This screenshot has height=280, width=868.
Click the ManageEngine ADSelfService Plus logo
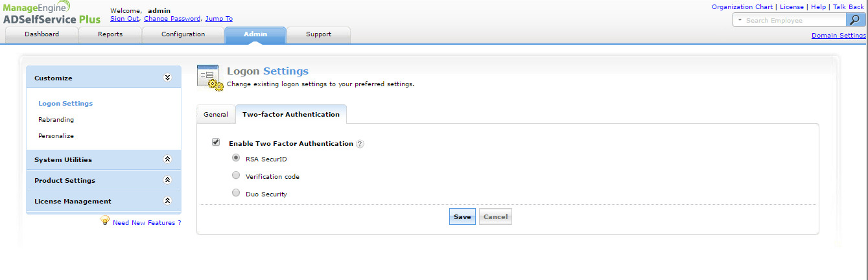(x=52, y=13)
